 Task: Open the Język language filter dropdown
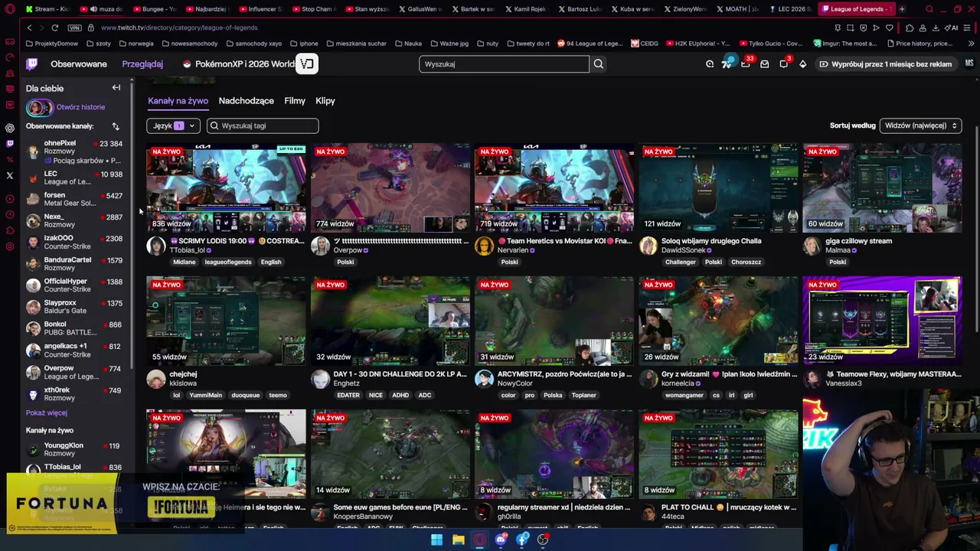click(x=173, y=126)
